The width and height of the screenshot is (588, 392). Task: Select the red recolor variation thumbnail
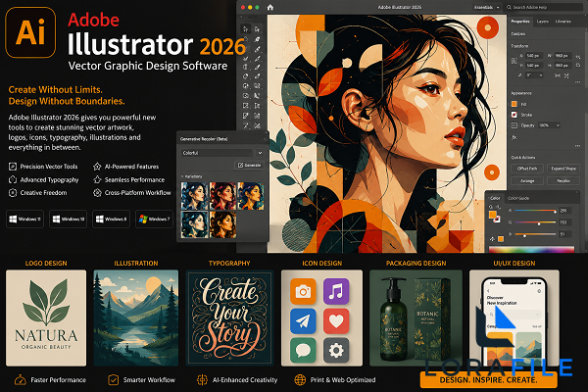coord(222,196)
